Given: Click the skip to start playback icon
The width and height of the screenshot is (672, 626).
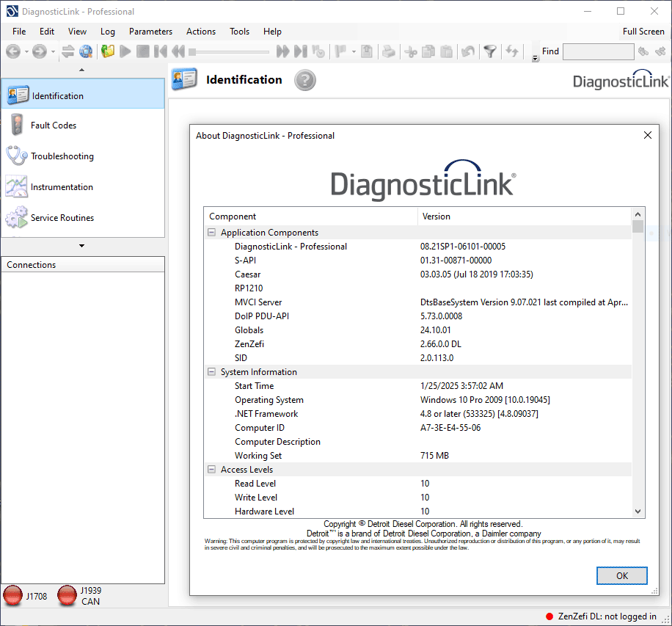Looking at the screenshot, I should point(160,51).
